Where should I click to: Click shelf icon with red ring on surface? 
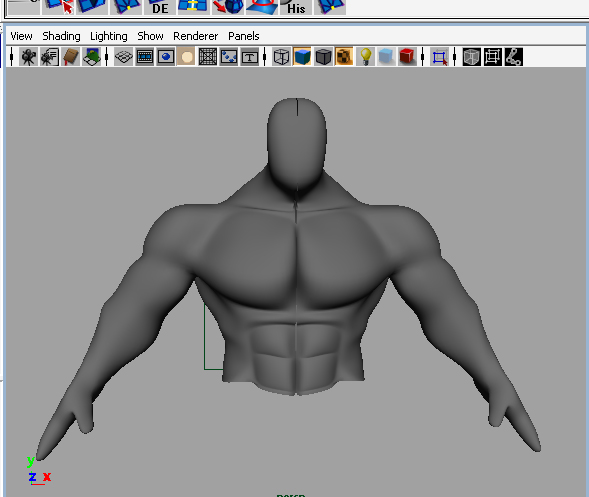click(x=262, y=7)
